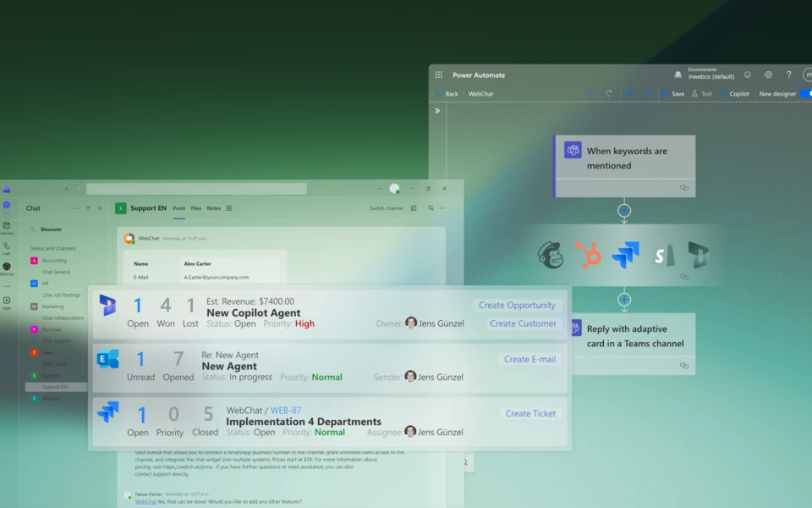Image resolution: width=812 pixels, height=508 pixels.
Task: Open the Power Automate app launcher grid
Action: click(439, 75)
